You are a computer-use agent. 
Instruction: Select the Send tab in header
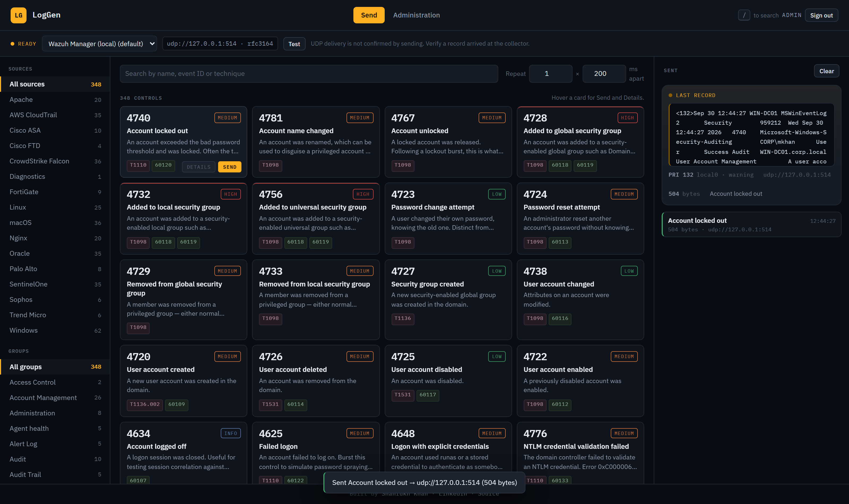pyautogui.click(x=369, y=15)
